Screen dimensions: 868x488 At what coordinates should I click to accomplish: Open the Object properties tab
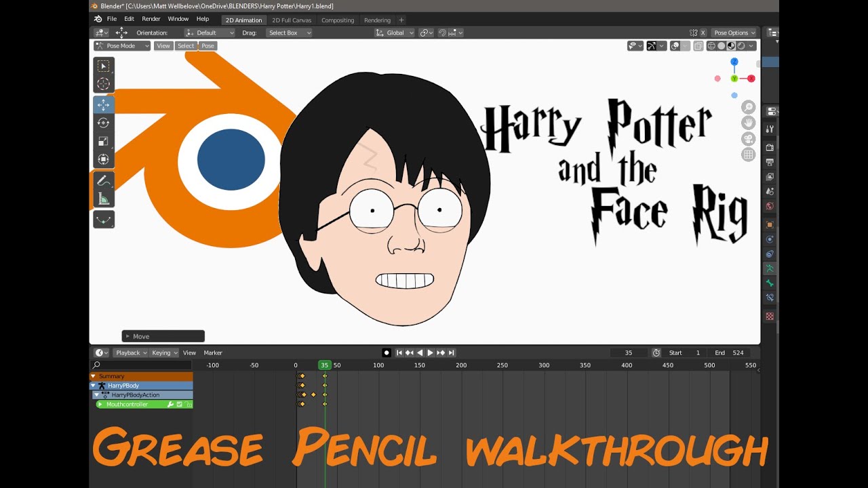(x=770, y=224)
